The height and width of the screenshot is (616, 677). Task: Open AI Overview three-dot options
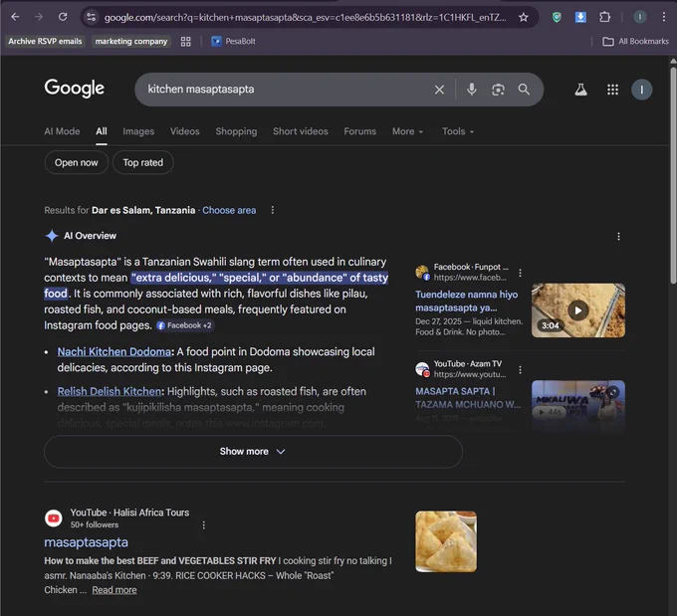[x=618, y=236]
